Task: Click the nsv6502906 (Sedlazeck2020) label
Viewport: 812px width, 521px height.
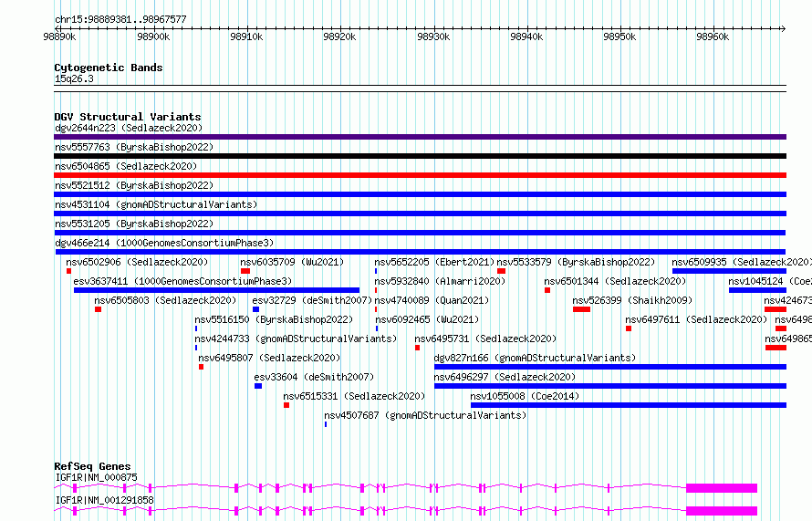Action: pos(137,262)
